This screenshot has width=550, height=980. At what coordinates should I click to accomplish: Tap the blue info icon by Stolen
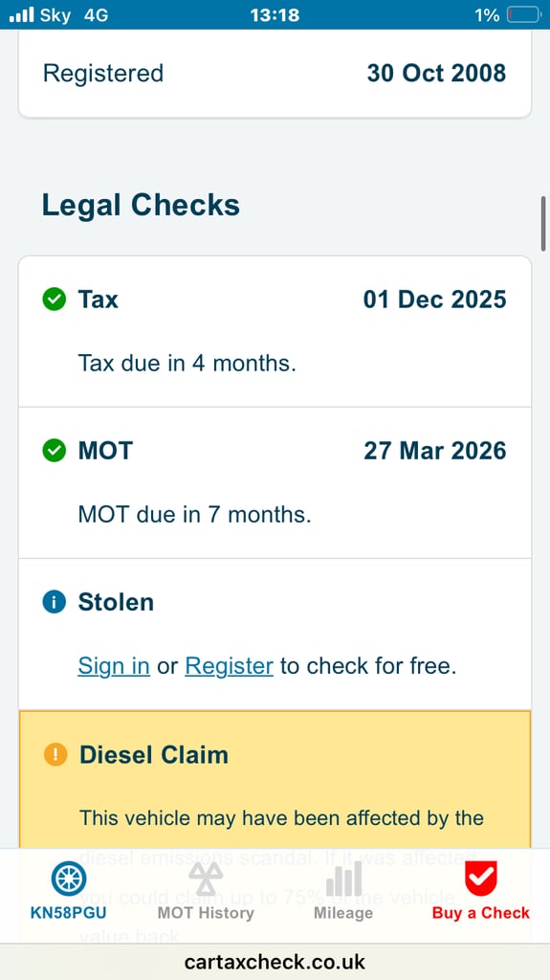55,603
